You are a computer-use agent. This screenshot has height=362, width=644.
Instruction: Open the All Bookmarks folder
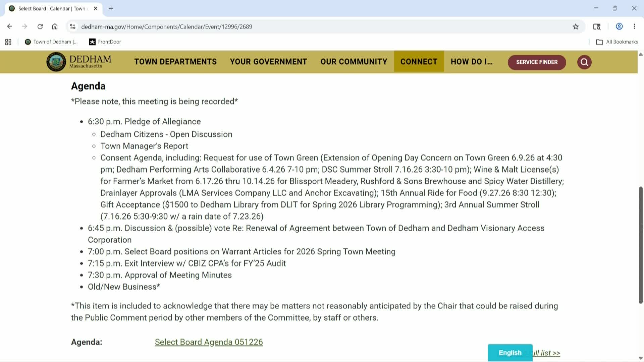pyautogui.click(x=617, y=42)
